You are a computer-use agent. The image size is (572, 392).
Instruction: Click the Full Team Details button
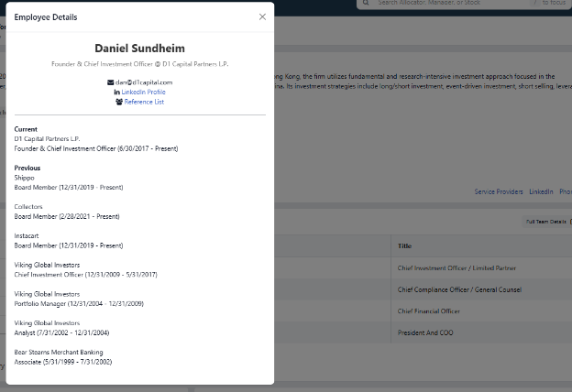(546, 222)
